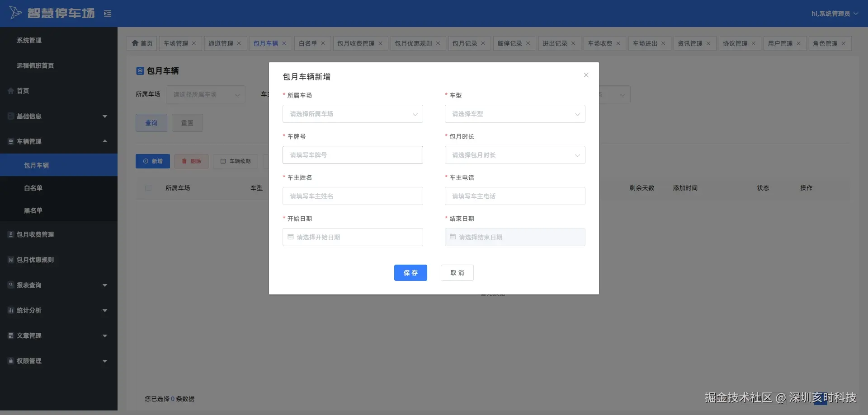The image size is (868, 415).
Task: Expand the 基础信息 sidebar menu
Action: coord(59,116)
